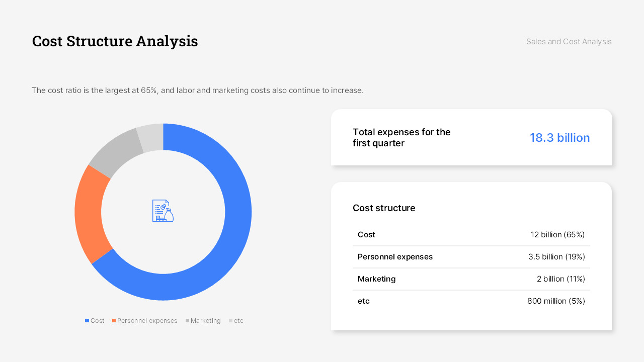Viewport: 644px width, 362px height.
Task: Select the light gray etc legend marker
Action: [x=230, y=320]
